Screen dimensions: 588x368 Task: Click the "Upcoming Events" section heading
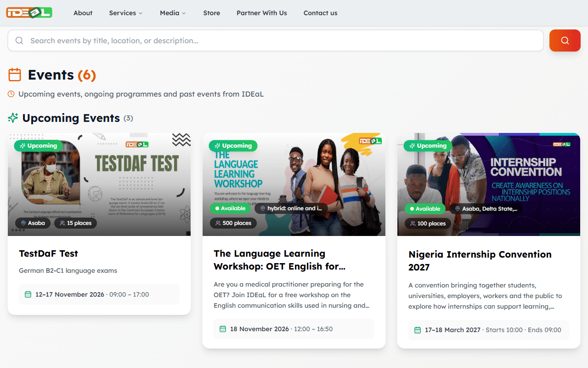(71, 118)
